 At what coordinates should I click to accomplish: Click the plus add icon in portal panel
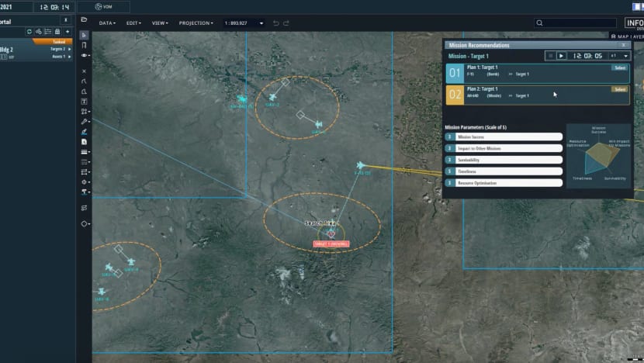68,32
